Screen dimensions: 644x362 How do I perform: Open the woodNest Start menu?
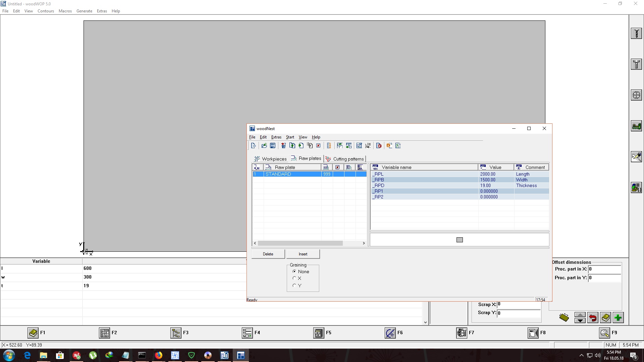point(290,137)
